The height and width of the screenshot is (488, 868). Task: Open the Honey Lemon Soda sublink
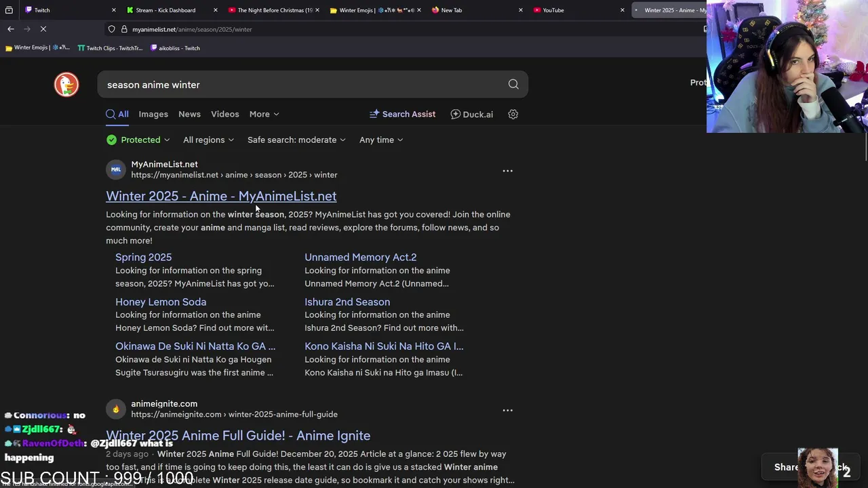coord(161,302)
